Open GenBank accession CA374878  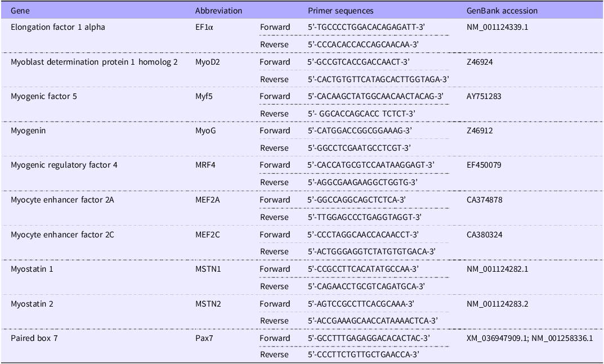(484, 200)
